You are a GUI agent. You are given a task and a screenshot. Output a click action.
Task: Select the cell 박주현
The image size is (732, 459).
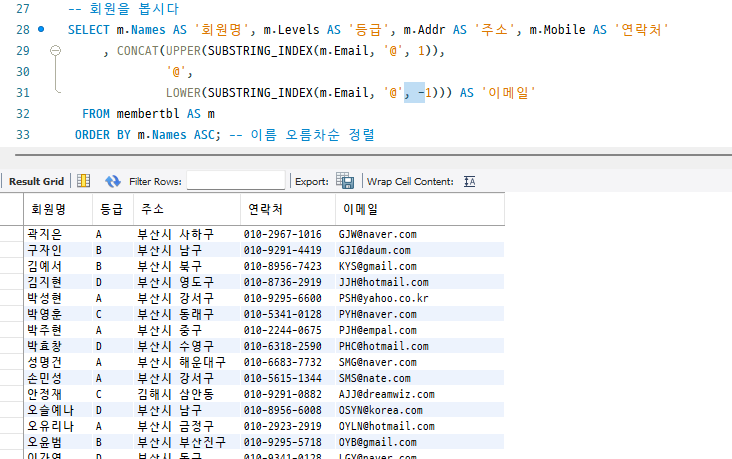58,330
